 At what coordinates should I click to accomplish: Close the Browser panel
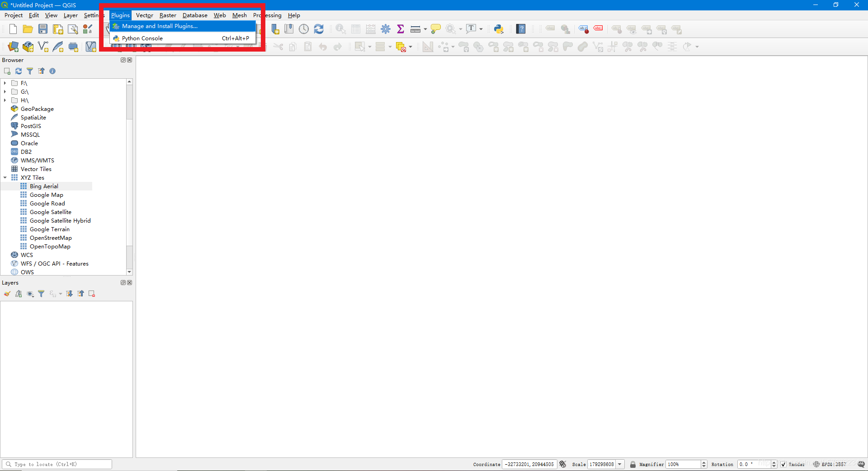(130, 60)
